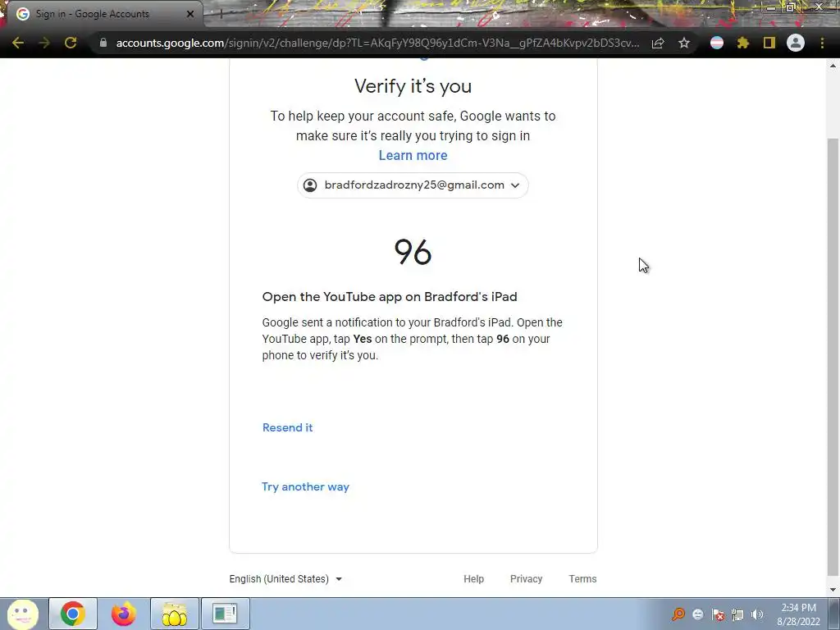Screen dimensions: 840x630
Task: Open Chrome's three-dot menu
Action: (x=822, y=43)
